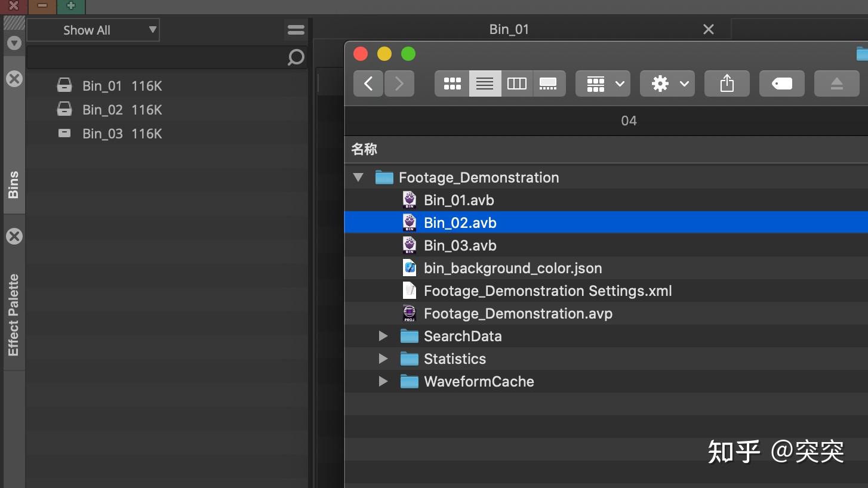This screenshot has width=868, height=488.
Task: Switch Finder to gallery view
Action: pos(548,84)
